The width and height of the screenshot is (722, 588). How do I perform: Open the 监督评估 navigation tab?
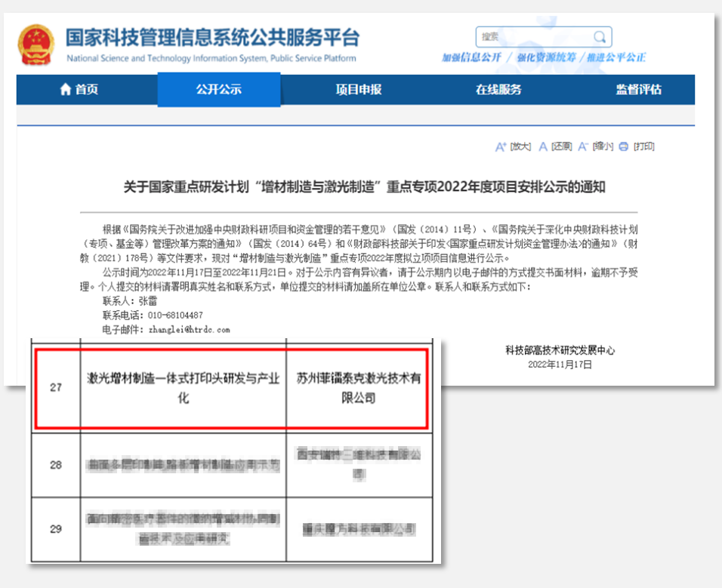[x=639, y=90]
